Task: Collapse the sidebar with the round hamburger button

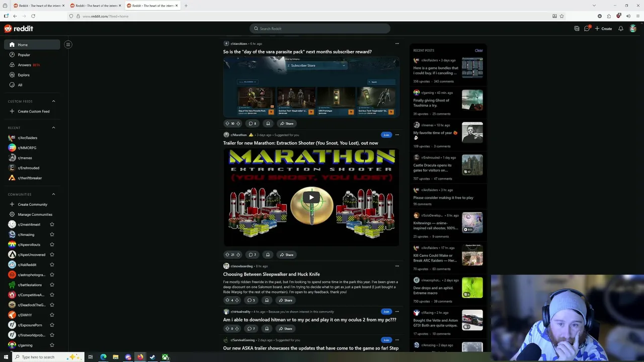Action: pyautogui.click(x=68, y=45)
